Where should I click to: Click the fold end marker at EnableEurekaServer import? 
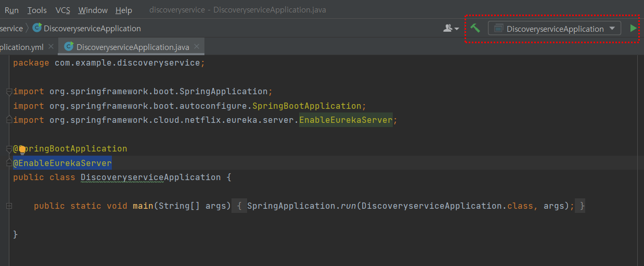pos(9,120)
